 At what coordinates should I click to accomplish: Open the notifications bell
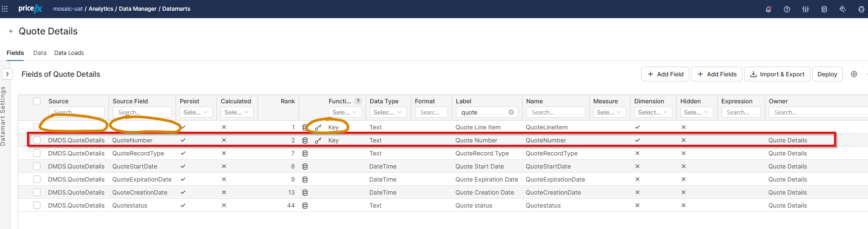(768, 9)
